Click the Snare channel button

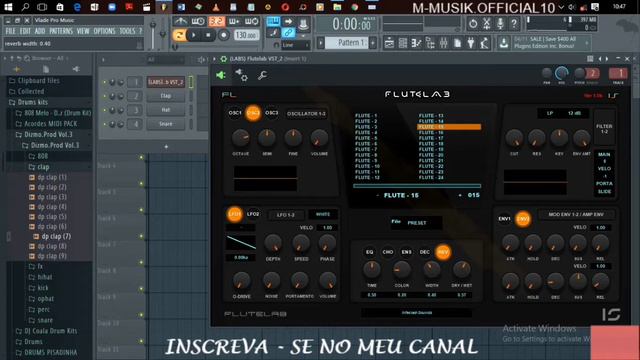pyautogui.click(x=166, y=124)
